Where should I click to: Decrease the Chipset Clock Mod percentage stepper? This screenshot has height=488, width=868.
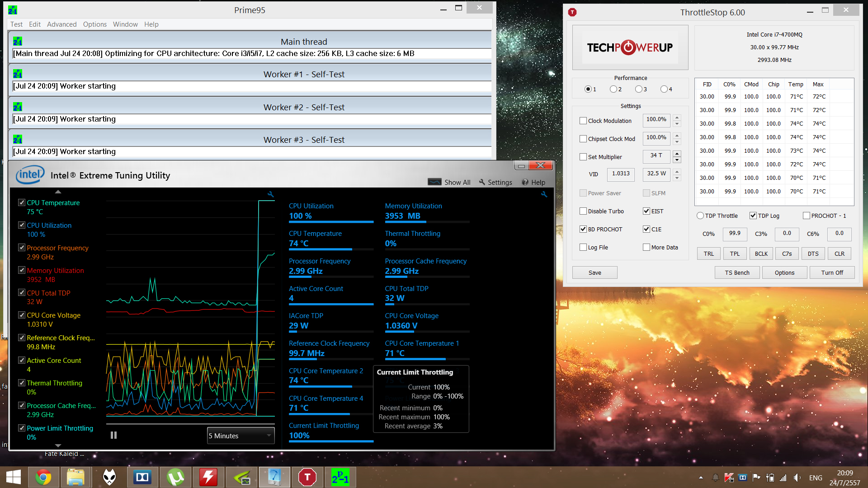[677, 142]
